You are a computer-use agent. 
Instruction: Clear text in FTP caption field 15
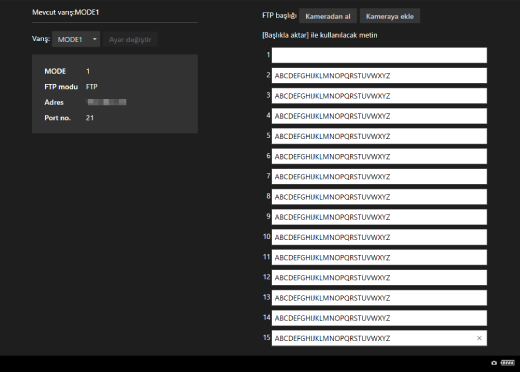(479, 338)
